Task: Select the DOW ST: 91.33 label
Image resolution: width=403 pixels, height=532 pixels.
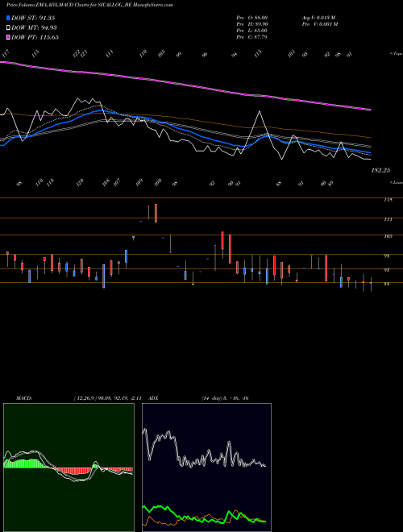Action: (33, 18)
